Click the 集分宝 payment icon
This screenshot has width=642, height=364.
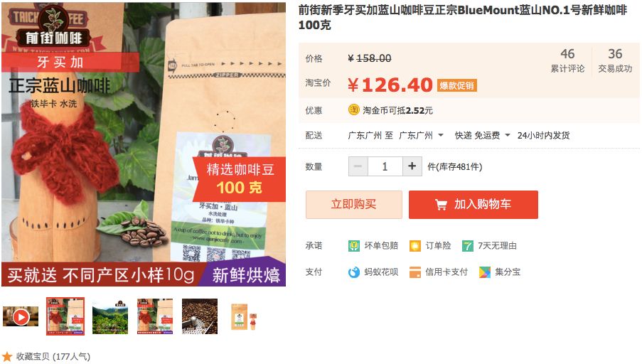coord(485,272)
